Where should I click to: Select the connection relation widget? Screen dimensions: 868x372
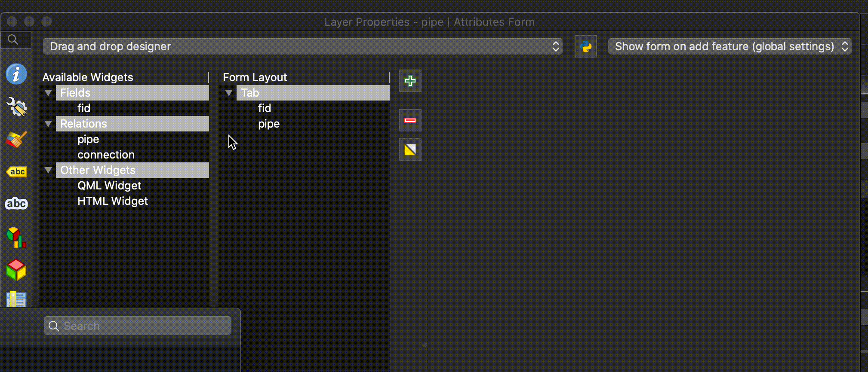pos(106,155)
